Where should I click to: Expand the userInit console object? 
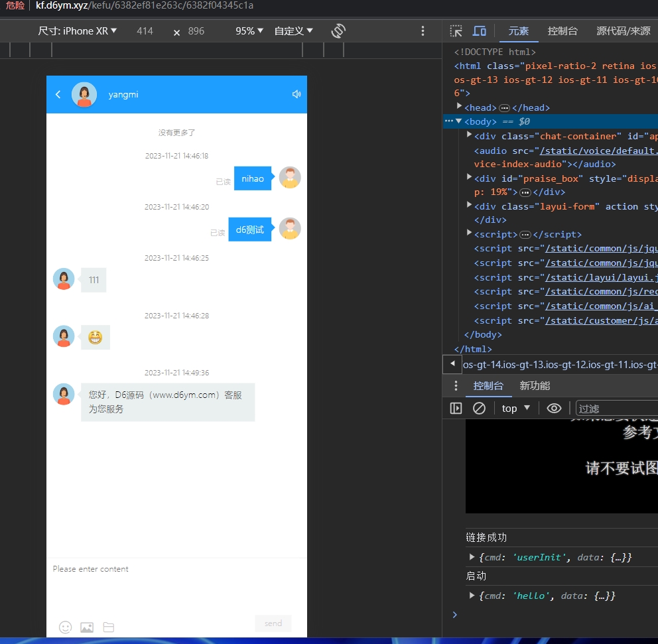click(472, 557)
